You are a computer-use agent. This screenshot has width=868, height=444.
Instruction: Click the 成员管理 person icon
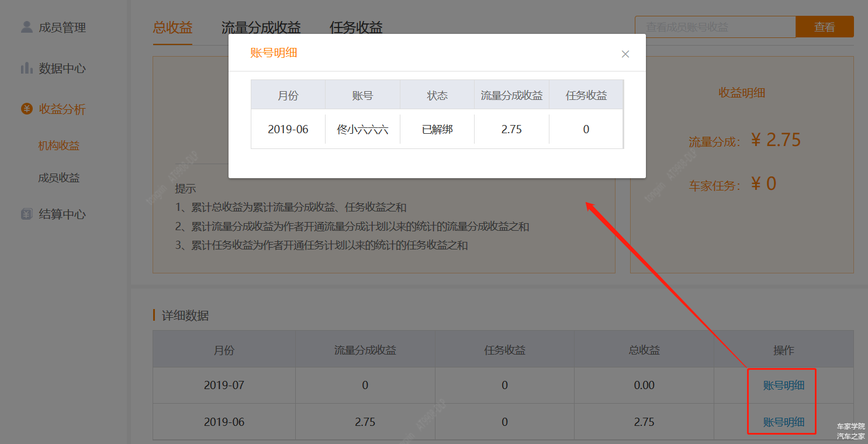coord(26,27)
